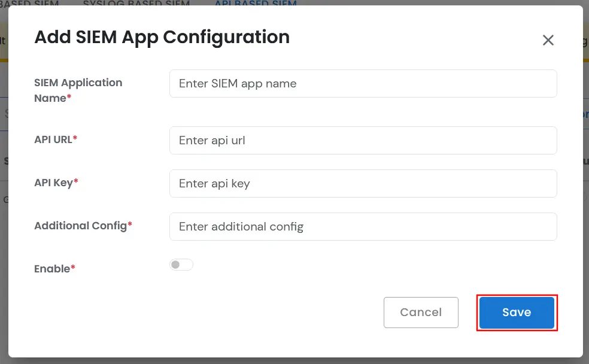The height and width of the screenshot is (364, 589).
Task: Click the SIEM Application Name input field
Action: (363, 84)
